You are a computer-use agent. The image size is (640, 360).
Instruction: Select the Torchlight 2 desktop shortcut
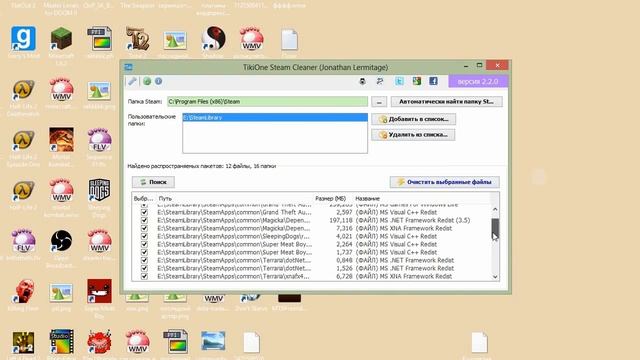tap(137, 38)
